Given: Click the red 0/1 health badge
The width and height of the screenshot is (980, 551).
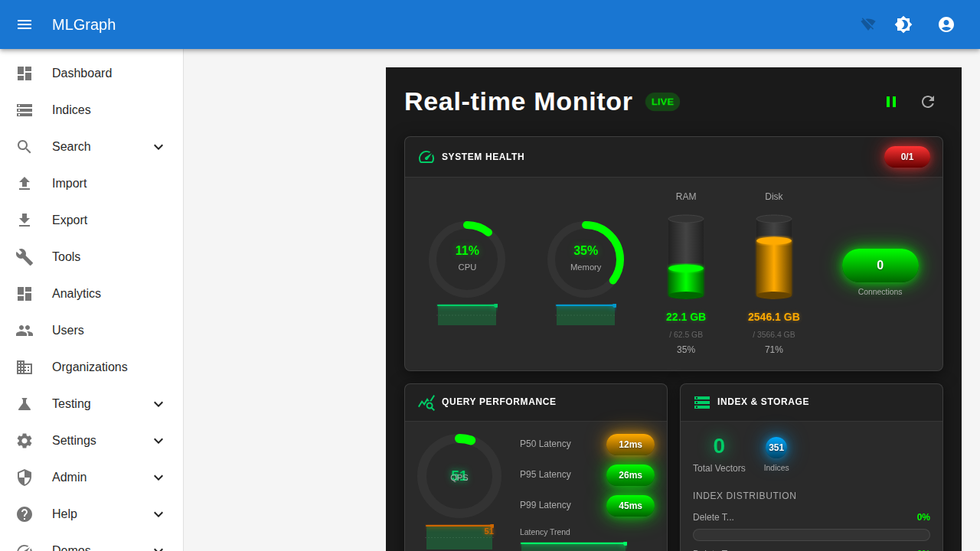Looking at the screenshot, I should (x=906, y=157).
